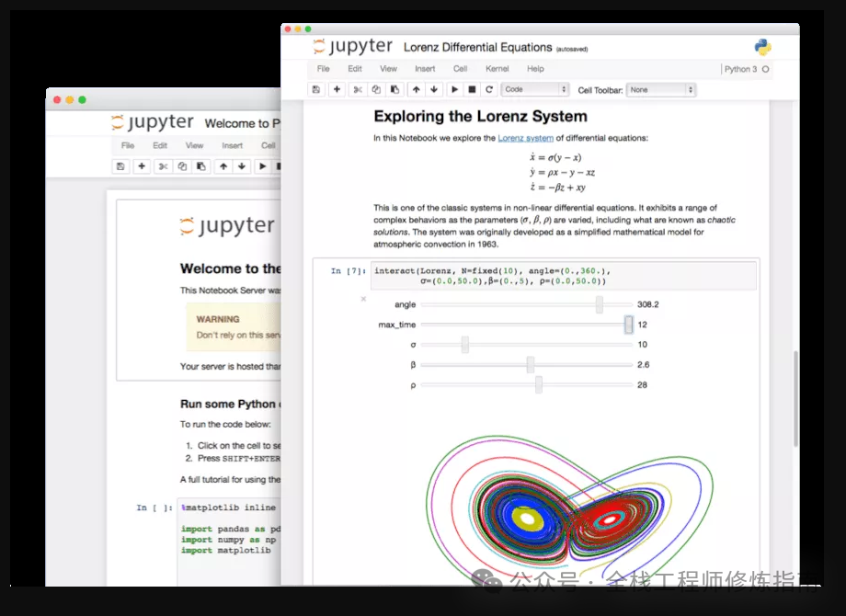
Task: Open the cell type dropdown showing Code
Action: click(x=535, y=89)
